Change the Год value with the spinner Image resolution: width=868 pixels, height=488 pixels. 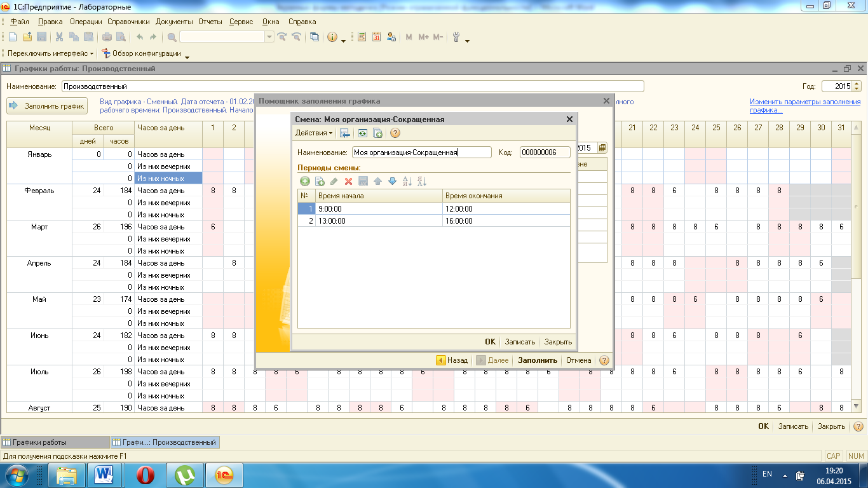click(x=857, y=86)
